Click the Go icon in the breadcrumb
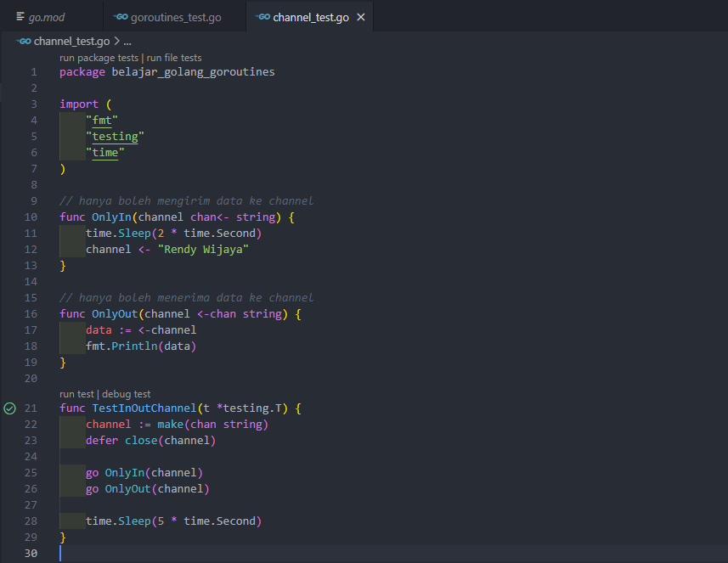This screenshot has height=563, width=728. 24,42
